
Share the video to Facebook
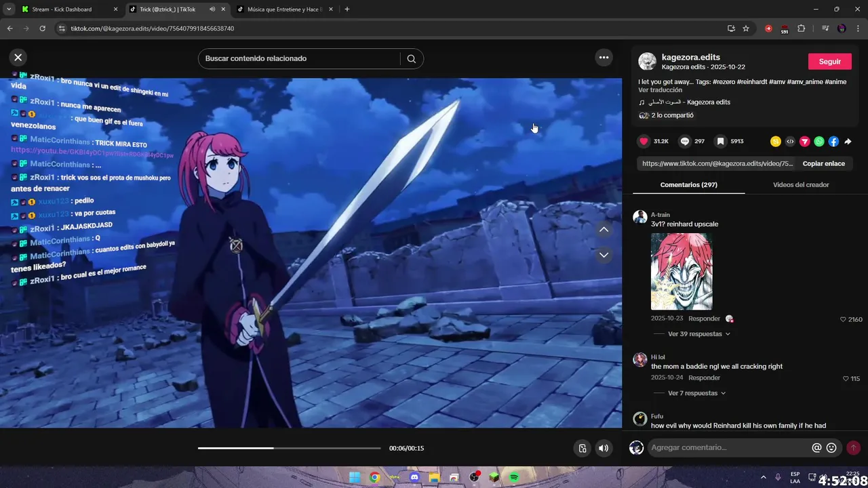[x=833, y=142]
